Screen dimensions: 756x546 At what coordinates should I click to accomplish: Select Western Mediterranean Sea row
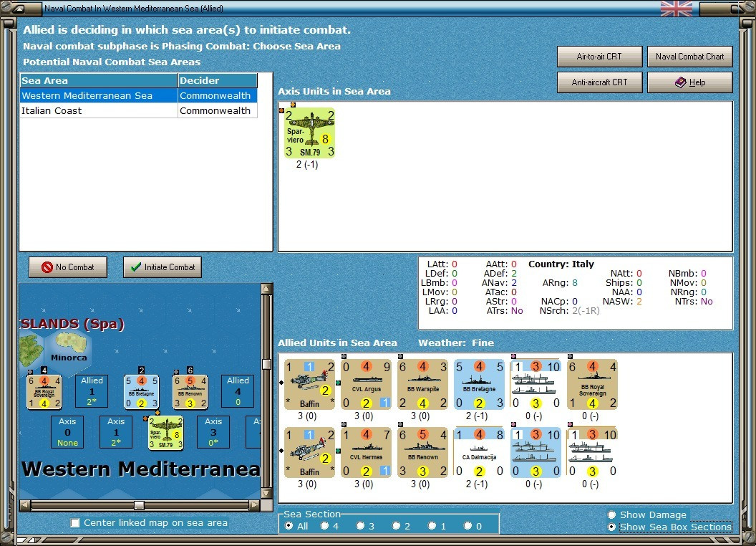click(x=138, y=95)
